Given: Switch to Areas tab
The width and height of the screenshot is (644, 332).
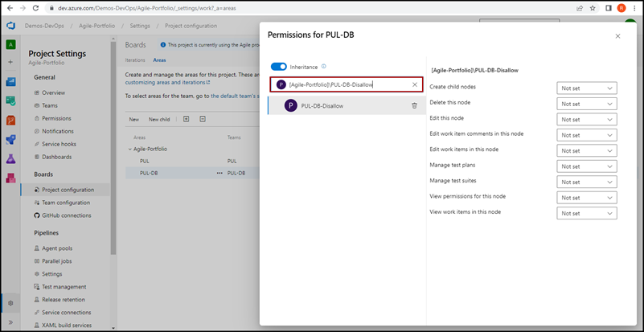Looking at the screenshot, I should point(159,60).
